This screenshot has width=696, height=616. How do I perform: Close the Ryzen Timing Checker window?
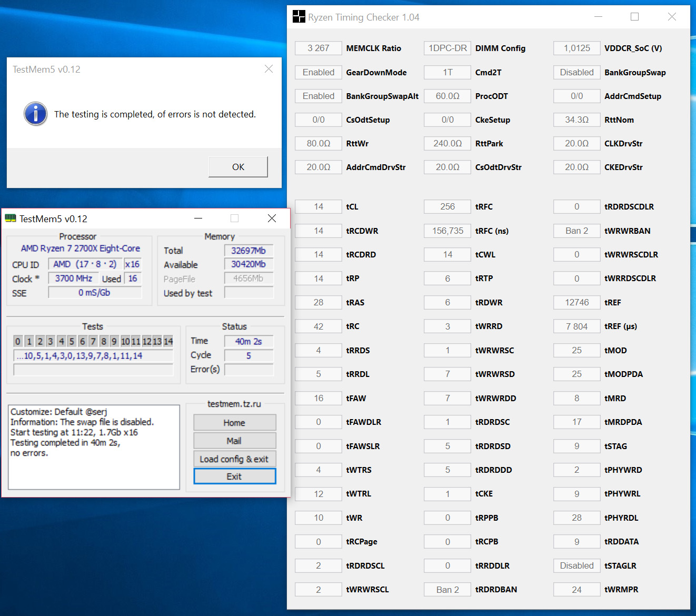tap(672, 17)
